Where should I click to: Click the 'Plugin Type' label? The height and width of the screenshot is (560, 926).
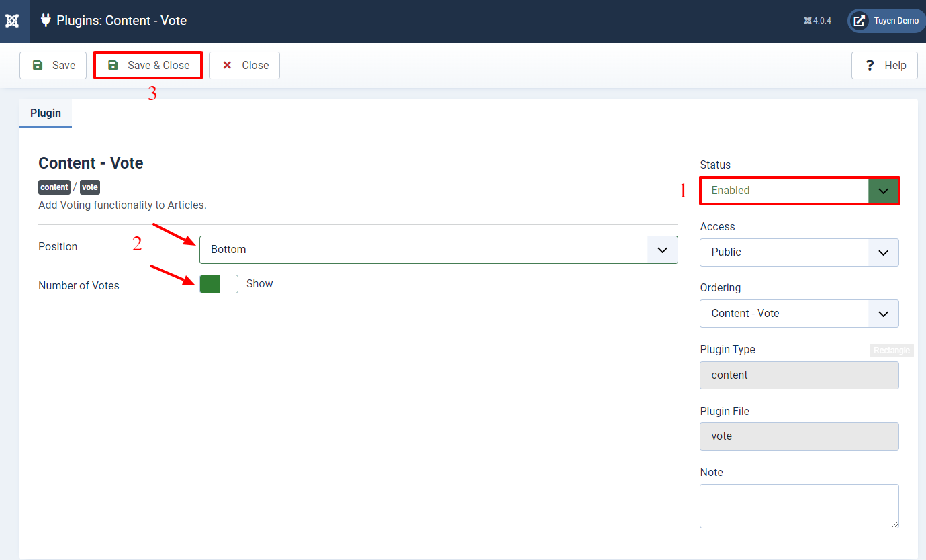[727, 350]
